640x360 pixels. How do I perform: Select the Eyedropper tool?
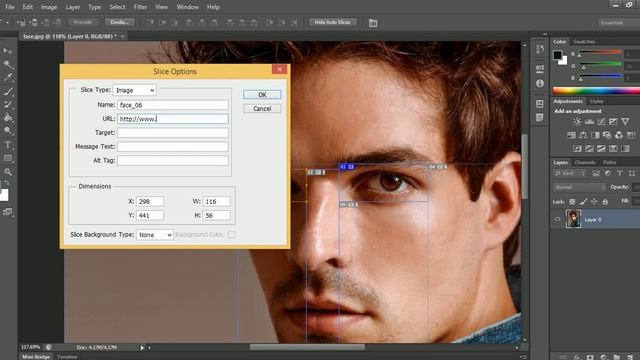(8, 77)
